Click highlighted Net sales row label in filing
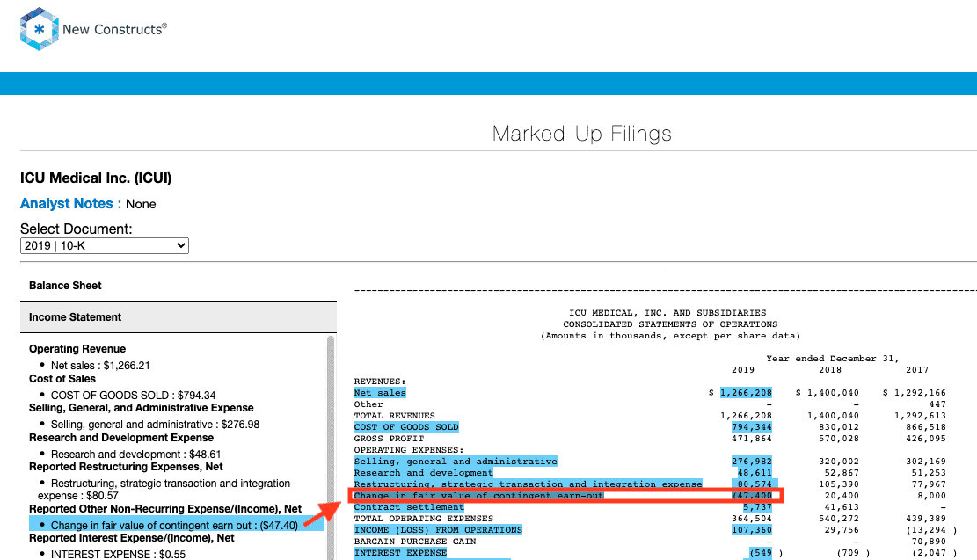This screenshot has width=977, height=560. tap(380, 393)
